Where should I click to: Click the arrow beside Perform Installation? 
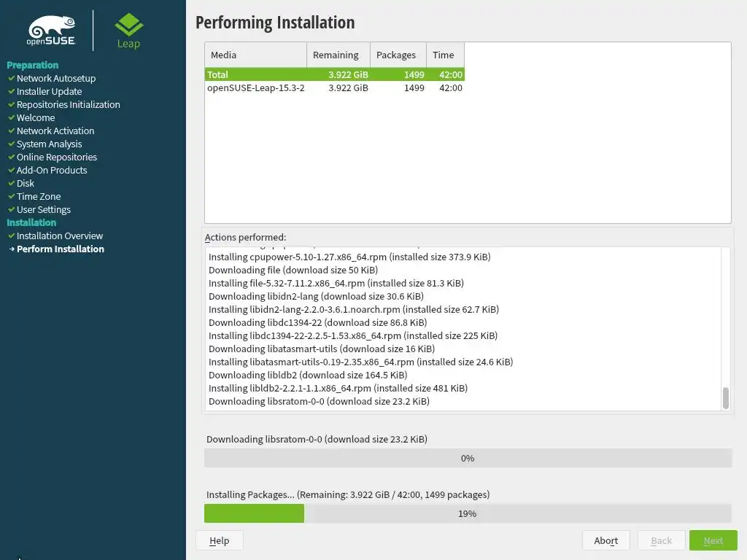tap(12, 249)
